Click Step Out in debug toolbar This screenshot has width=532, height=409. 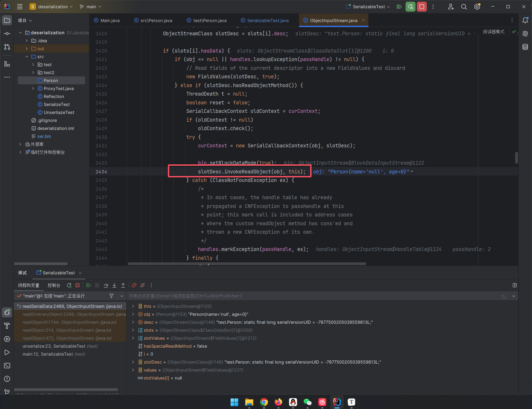(123, 285)
